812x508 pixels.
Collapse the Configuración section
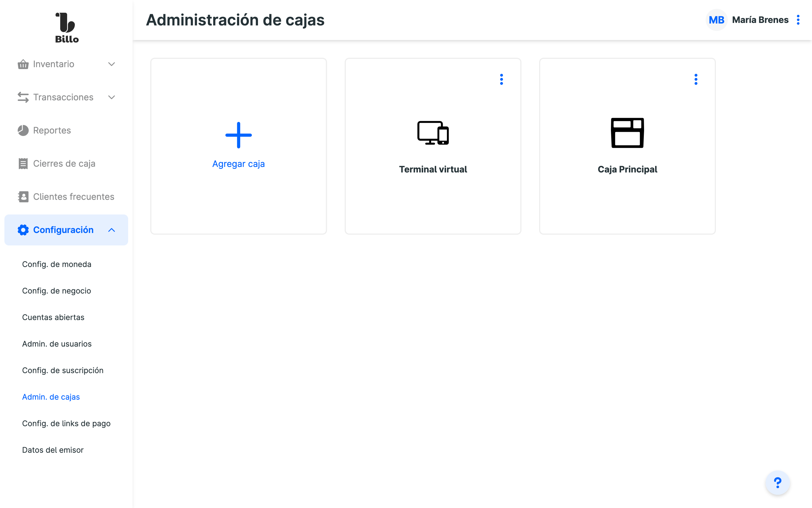[x=66, y=230]
